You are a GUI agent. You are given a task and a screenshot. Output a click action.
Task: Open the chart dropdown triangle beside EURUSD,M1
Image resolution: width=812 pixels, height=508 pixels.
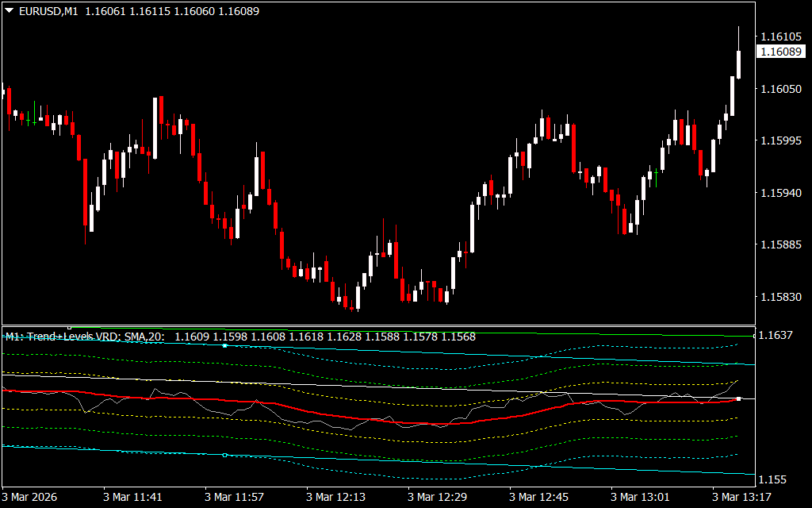[x=9, y=12]
